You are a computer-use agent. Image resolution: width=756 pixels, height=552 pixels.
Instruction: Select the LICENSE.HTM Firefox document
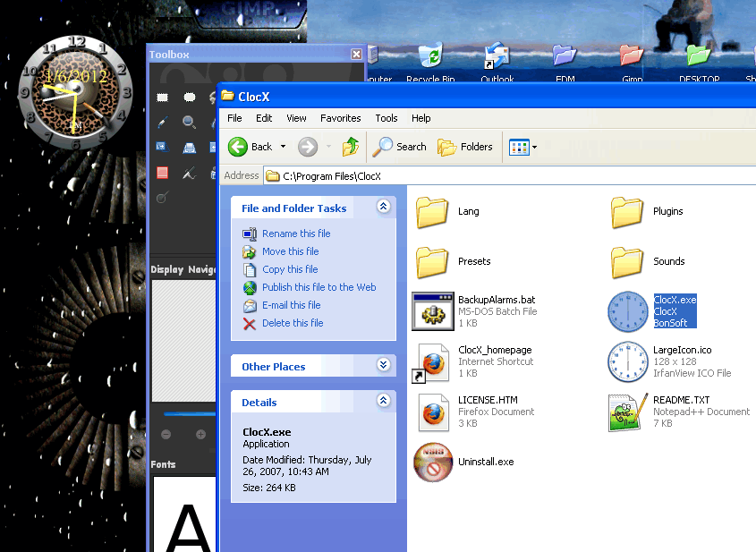pyautogui.click(x=433, y=412)
